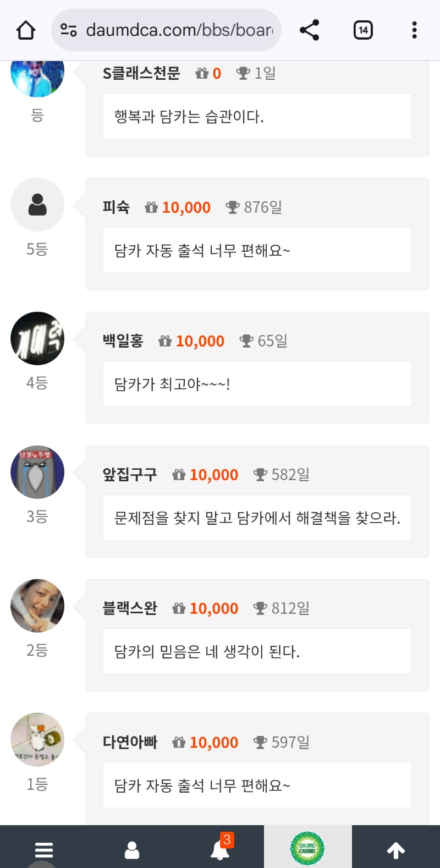Screen dimensions: 440x868
Task: Click the 다연아빠 profile avatar
Action: (x=37, y=740)
